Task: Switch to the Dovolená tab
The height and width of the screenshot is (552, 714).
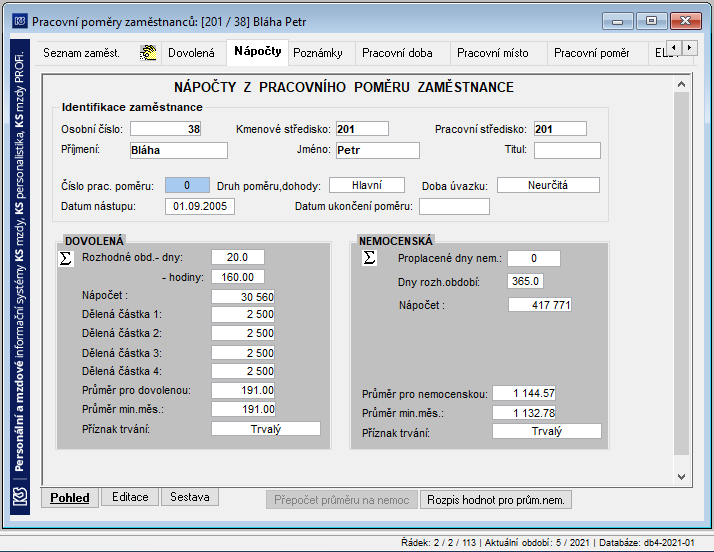Action: pyautogui.click(x=191, y=53)
